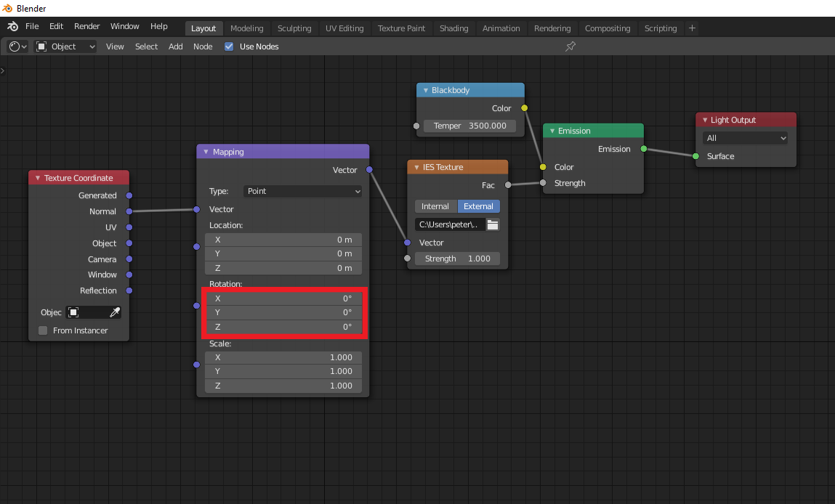Click the Mapping Rotation X field
This screenshot has height=504, width=835.
283,298
